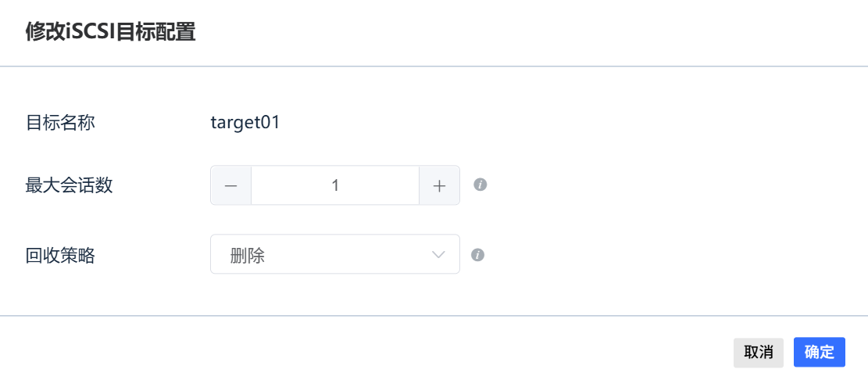
Task: Click the minus icon for 最大会话数
Action: tap(230, 185)
